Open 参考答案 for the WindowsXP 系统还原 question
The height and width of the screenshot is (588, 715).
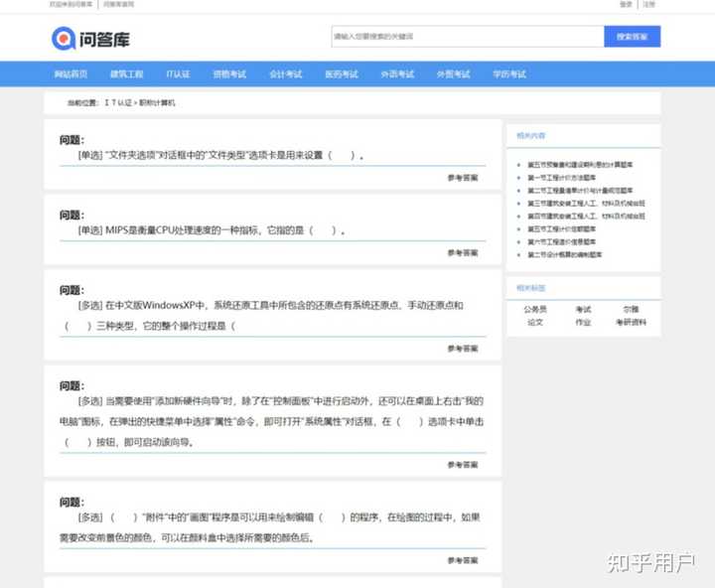(x=463, y=349)
